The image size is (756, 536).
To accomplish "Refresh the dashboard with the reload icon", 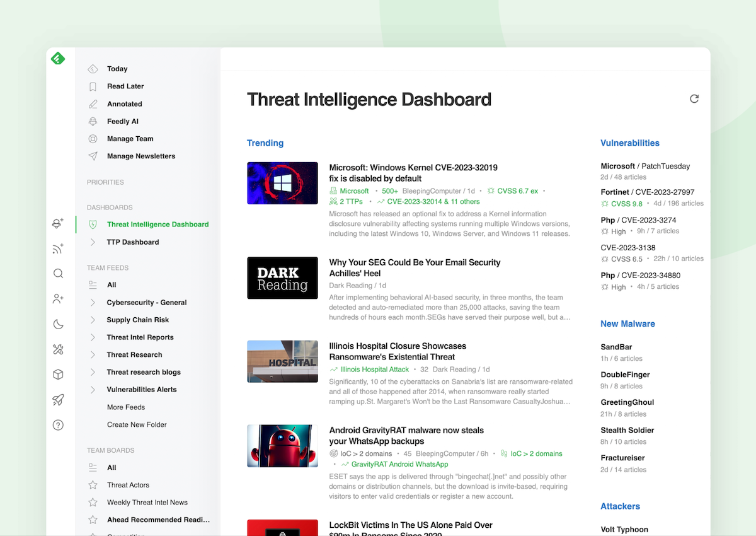I will [x=694, y=99].
